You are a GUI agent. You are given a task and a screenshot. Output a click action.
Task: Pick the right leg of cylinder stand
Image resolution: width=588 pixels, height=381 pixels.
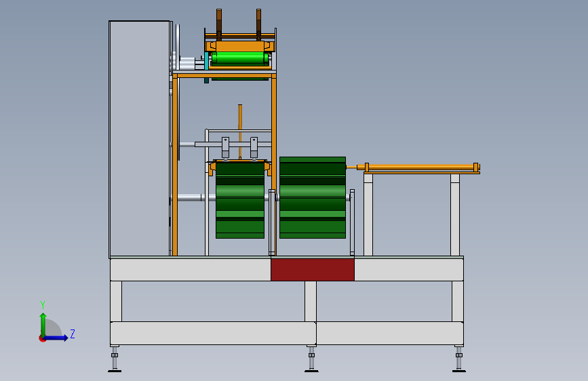point(455,215)
